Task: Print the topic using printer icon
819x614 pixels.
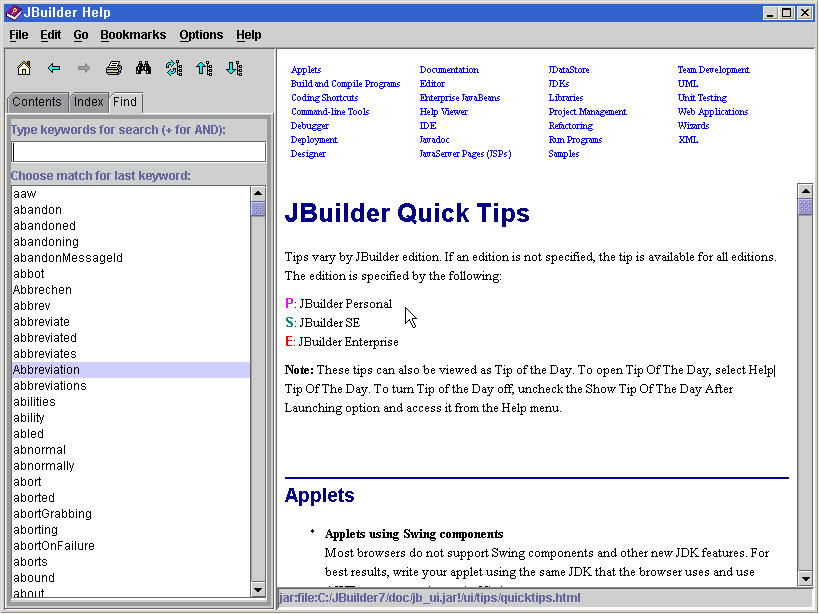Action: [x=114, y=68]
